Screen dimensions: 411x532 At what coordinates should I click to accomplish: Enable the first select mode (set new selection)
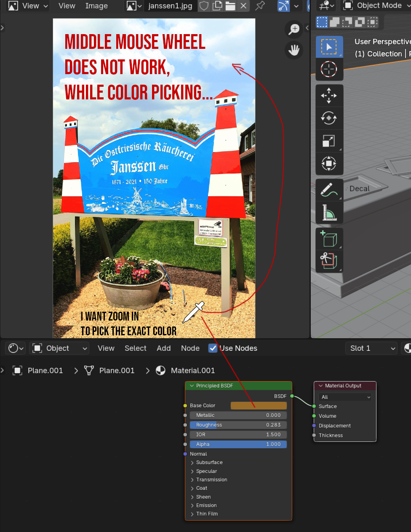coord(322,22)
